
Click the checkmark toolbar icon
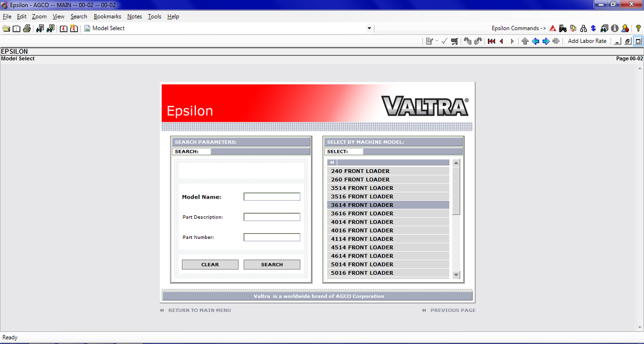(x=444, y=41)
